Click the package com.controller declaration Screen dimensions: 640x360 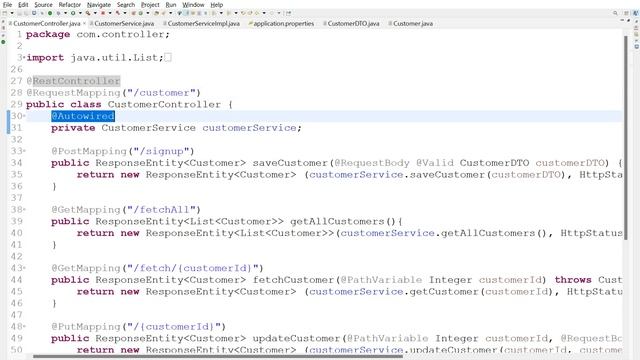[x=98, y=34]
